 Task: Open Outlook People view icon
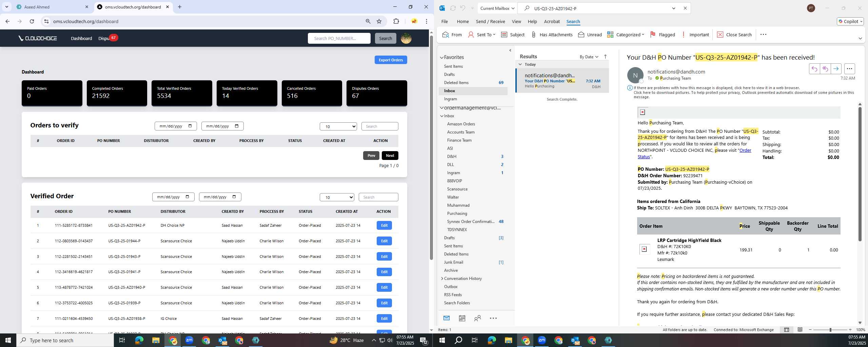[477, 318]
